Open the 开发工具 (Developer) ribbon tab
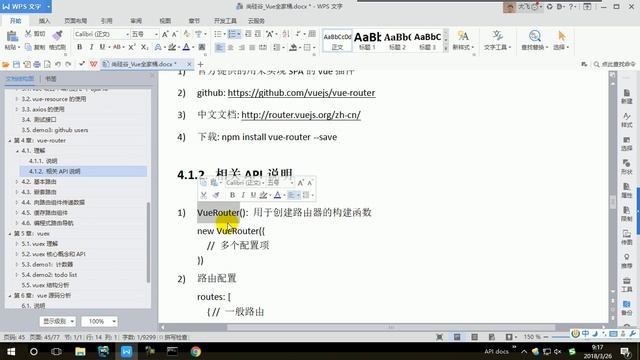This screenshot has width=640, height=360. (225, 21)
